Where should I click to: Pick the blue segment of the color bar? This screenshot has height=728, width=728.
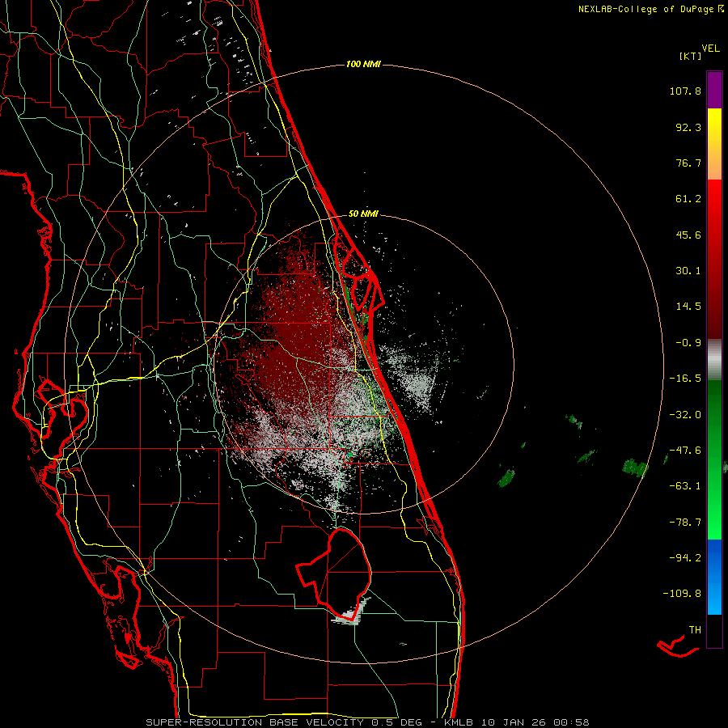point(714,577)
